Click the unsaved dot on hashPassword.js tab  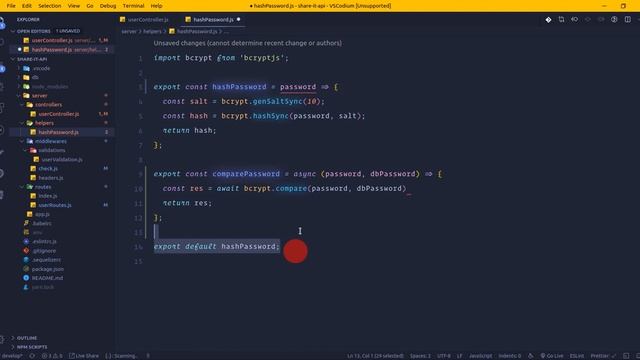click(238, 19)
